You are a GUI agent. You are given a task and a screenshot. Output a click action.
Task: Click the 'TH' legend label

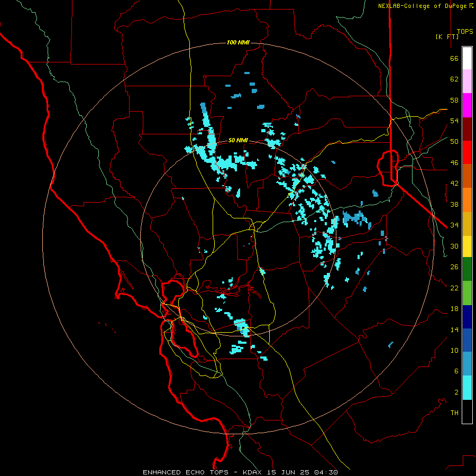pos(454,413)
